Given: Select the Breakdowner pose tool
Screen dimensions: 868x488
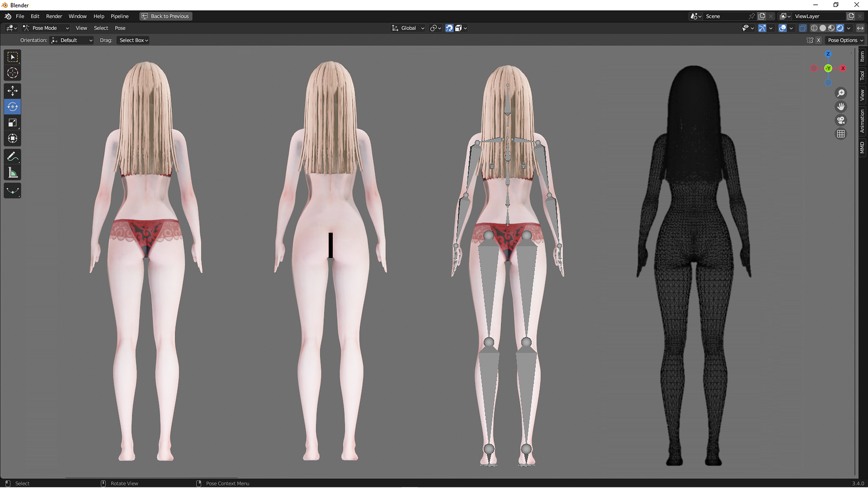Looking at the screenshot, I should (x=13, y=191).
